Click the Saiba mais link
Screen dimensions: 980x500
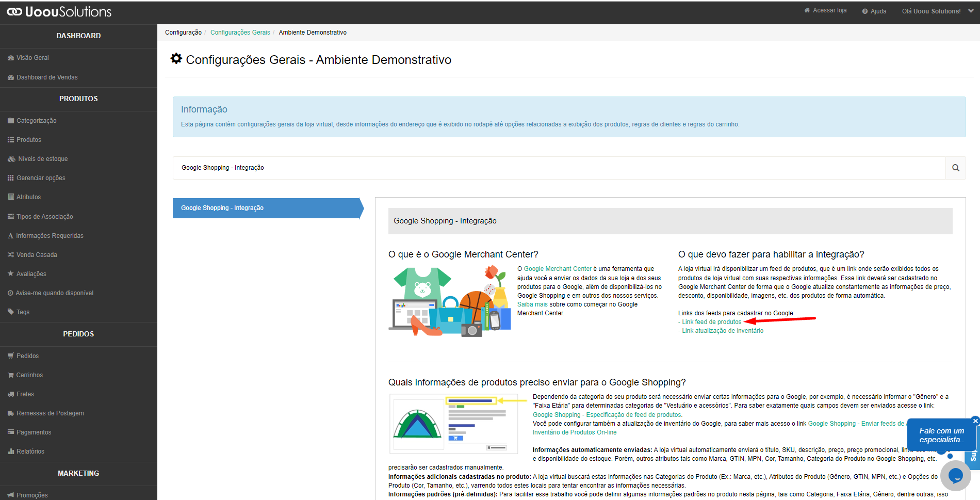coord(532,304)
